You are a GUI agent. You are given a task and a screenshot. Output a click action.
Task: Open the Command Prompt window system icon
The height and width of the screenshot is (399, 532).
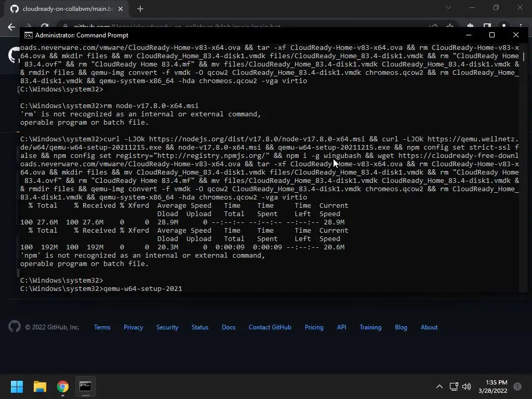pyautogui.click(x=29, y=35)
